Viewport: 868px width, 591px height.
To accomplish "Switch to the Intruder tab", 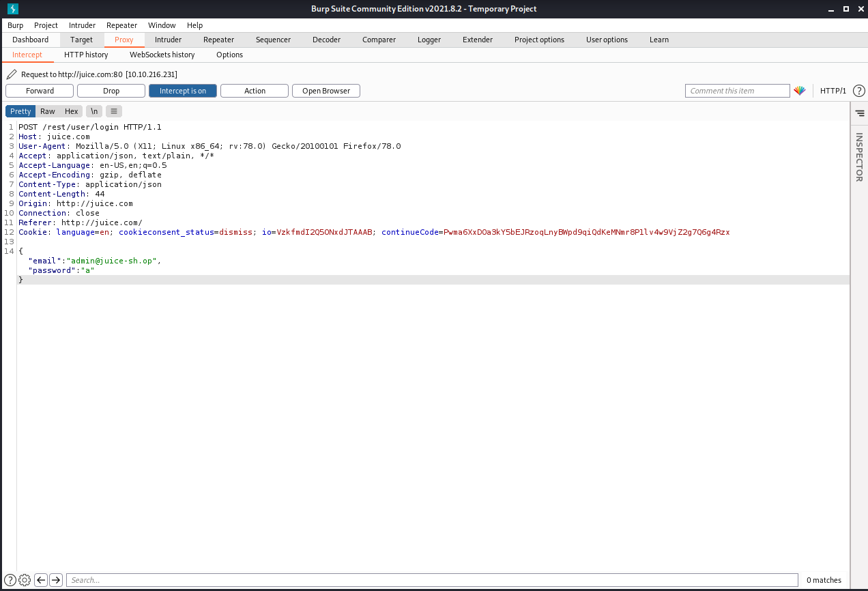I will pos(168,40).
